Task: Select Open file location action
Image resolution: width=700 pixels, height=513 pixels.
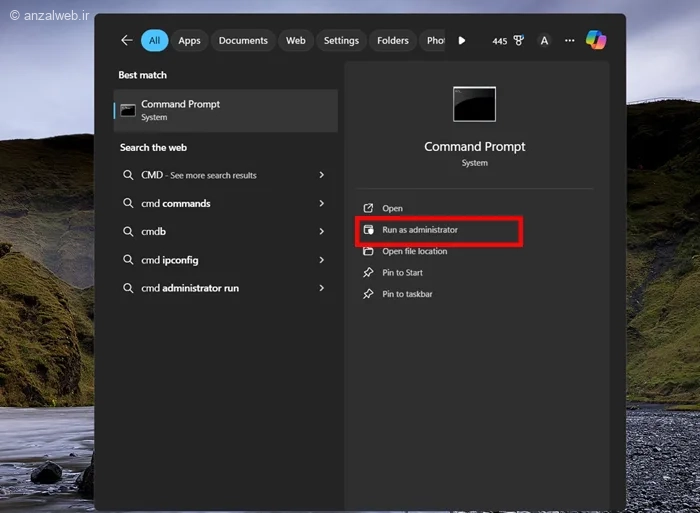Action: [x=414, y=251]
